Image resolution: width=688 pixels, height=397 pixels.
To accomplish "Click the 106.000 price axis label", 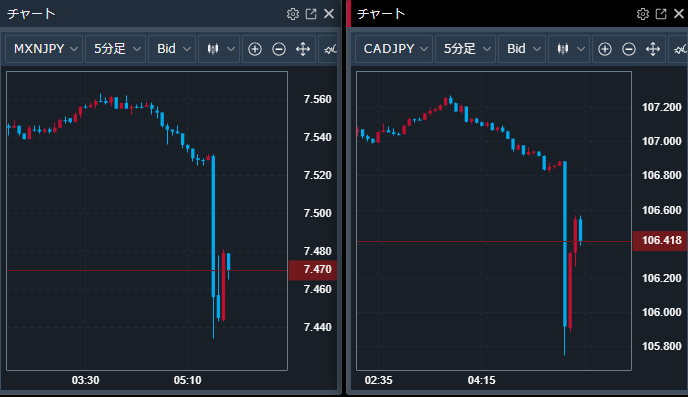I will click(x=662, y=312).
